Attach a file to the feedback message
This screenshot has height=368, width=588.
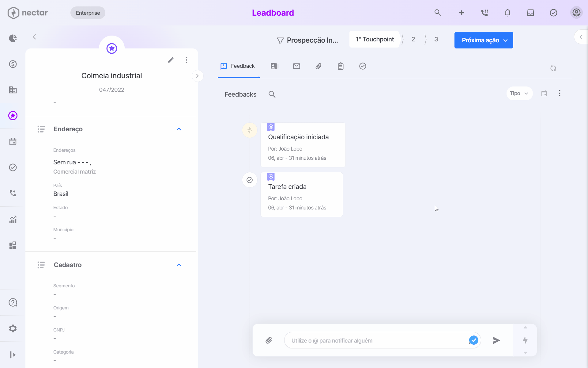tap(269, 340)
